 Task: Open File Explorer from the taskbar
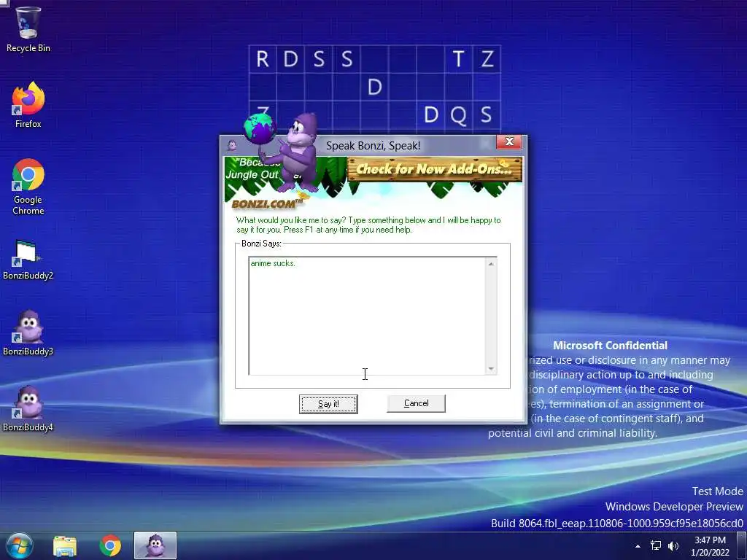[65, 545]
